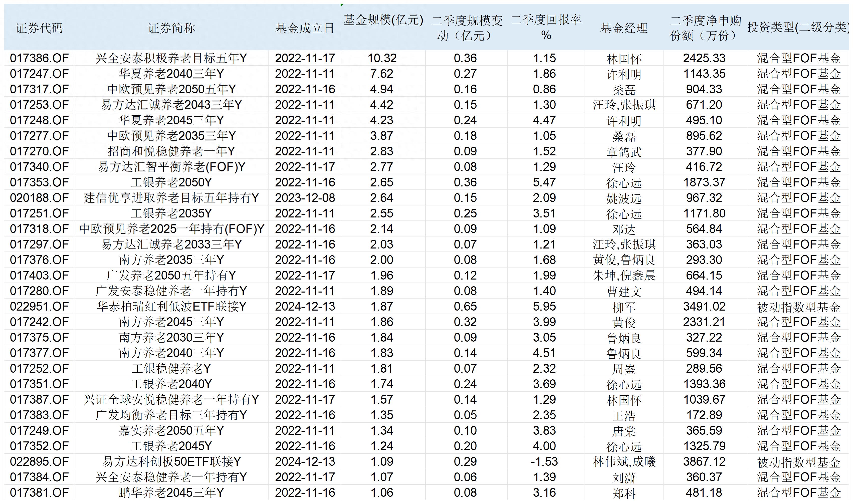The height and width of the screenshot is (504, 853).
Task: Click the fund name 易方达科创板50ETF联接Y
Action: click(171, 461)
